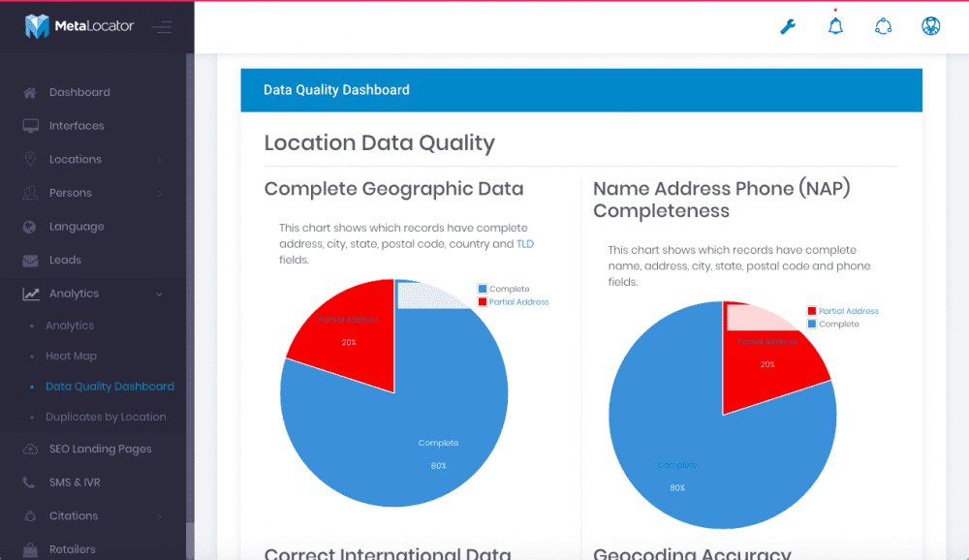Viewport: 969px width, 560px height.
Task: Click the Leads envelope icon
Action: tap(30, 261)
